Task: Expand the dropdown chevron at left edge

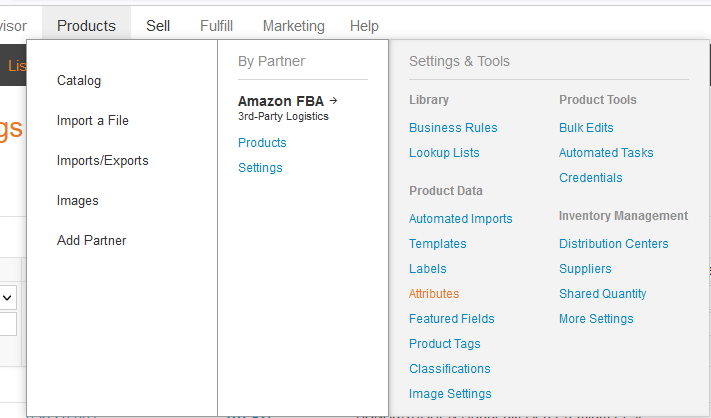Action: pyautogui.click(x=7, y=298)
